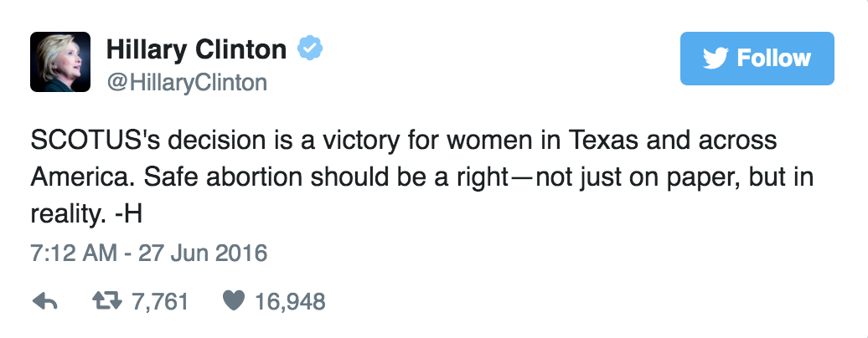868x338 pixels.
Task: Open the profile avatar photo
Action: pos(60,63)
